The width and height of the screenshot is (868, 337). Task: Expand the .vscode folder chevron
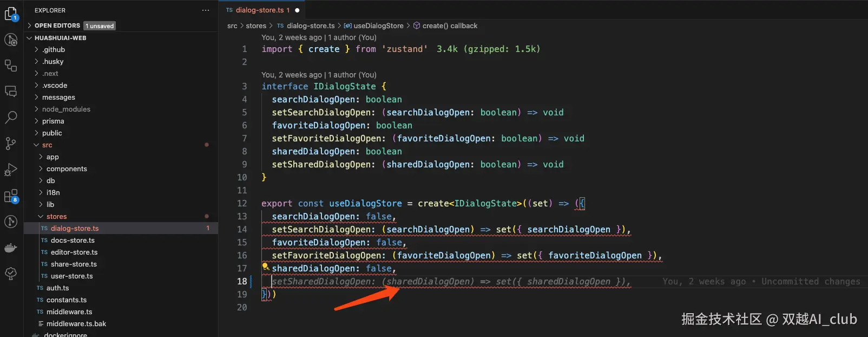[x=37, y=85]
